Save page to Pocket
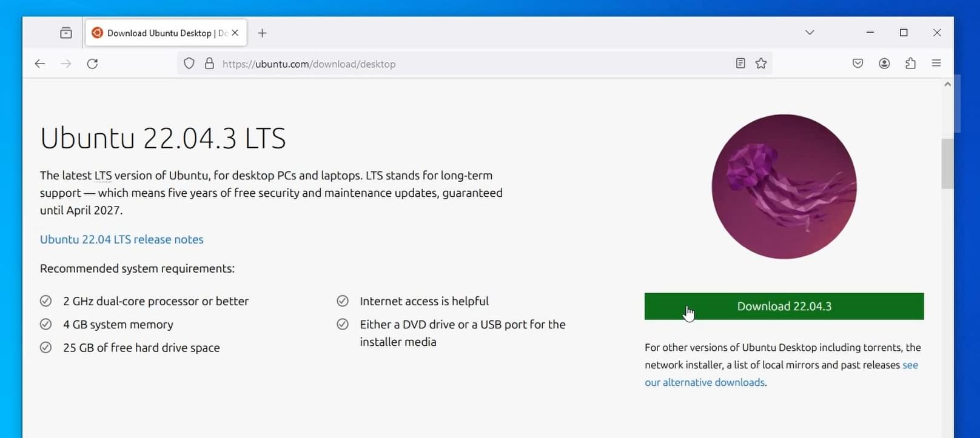Screen dimensions: 980x438 pyautogui.click(x=857, y=64)
